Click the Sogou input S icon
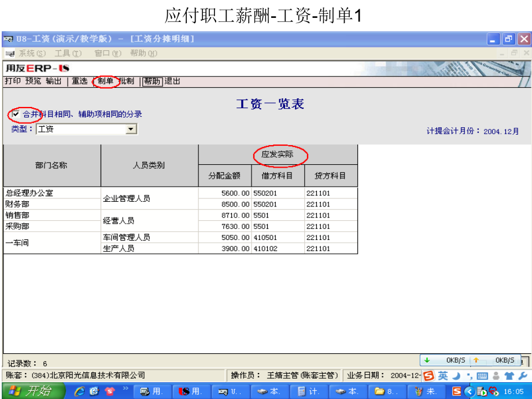 click(428, 376)
